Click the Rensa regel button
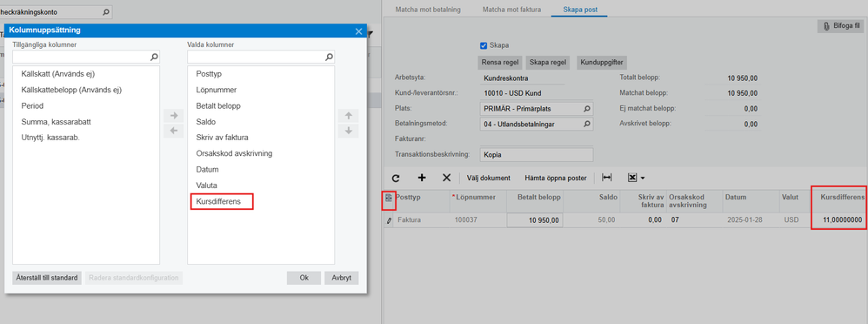The width and height of the screenshot is (868, 324). pos(500,62)
